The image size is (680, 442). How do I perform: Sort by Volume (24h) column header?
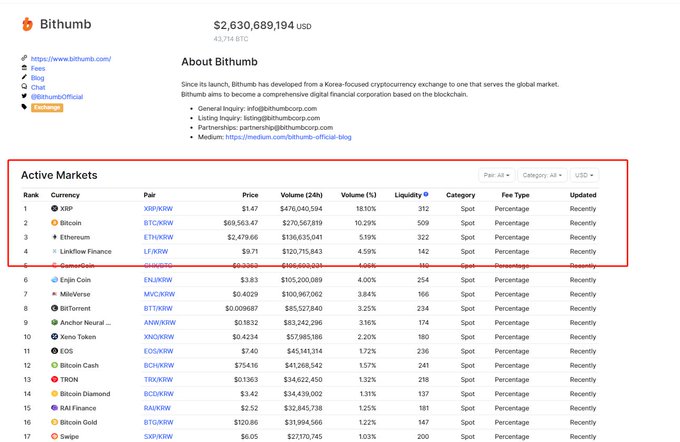point(301,195)
